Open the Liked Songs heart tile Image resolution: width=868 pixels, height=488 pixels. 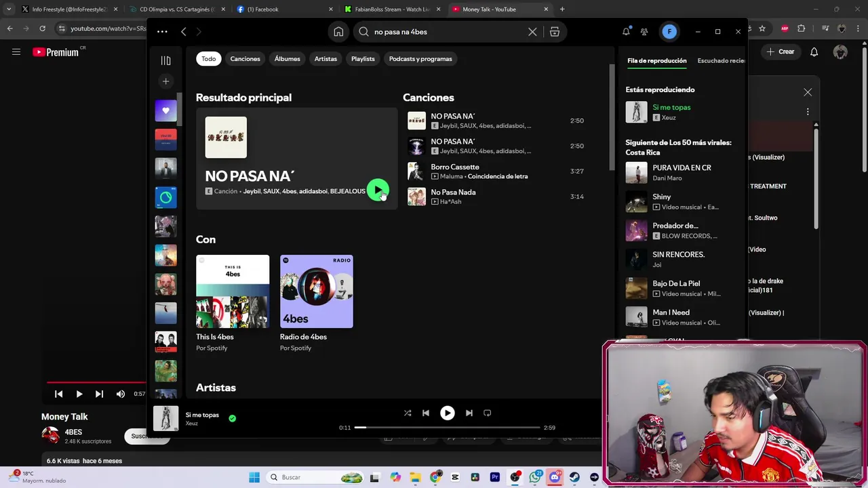click(x=165, y=110)
